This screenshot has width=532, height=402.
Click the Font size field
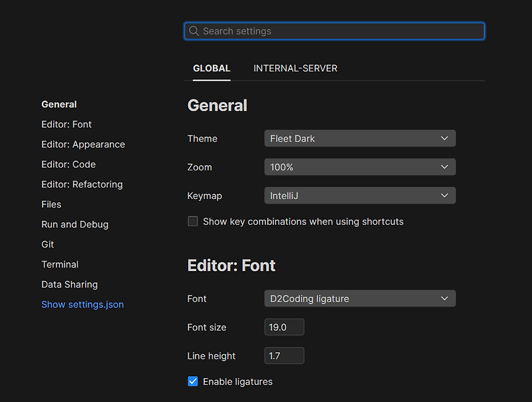[x=284, y=327]
